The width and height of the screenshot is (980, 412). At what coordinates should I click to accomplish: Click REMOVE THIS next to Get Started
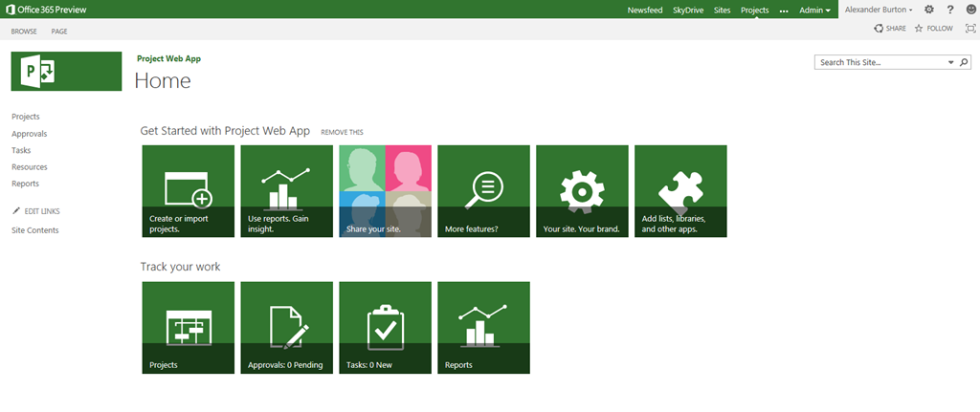[x=342, y=132]
